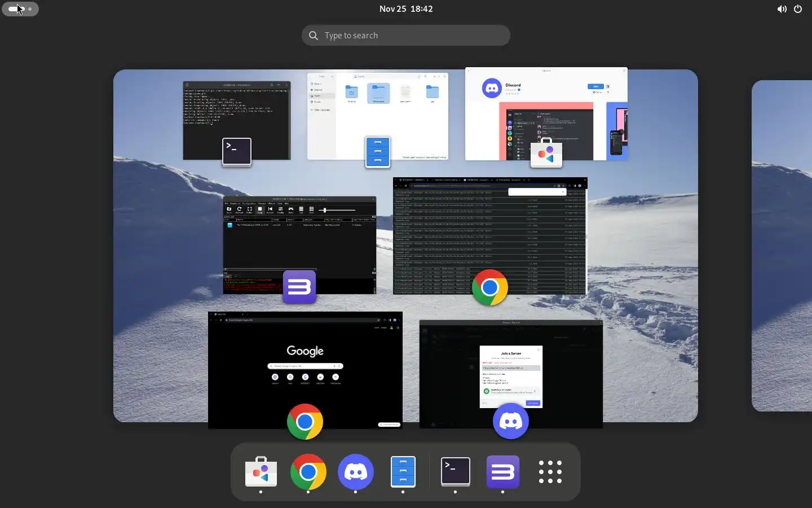Open the Software store from the dock
This screenshot has width=812, height=508.
pos(261,472)
